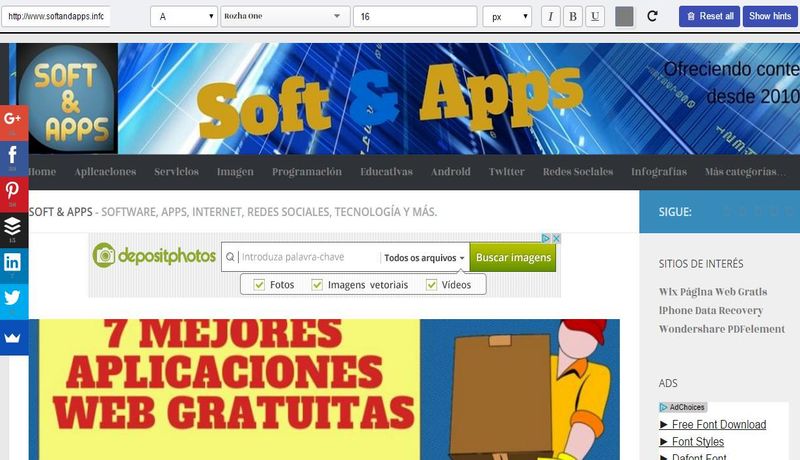Open the gray font color swatch
Image resolution: width=800 pixels, height=460 pixels.
(x=624, y=17)
